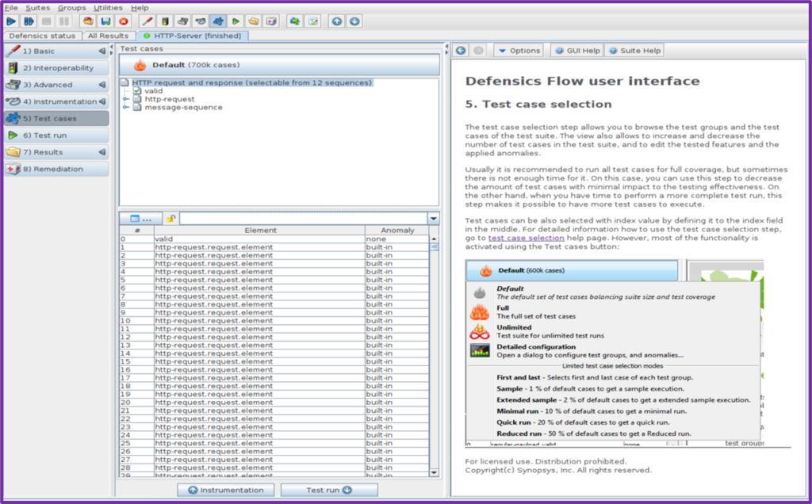Click the back arrow in help panel
The height and width of the screenshot is (504, 812).
click(x=461, y=51)
